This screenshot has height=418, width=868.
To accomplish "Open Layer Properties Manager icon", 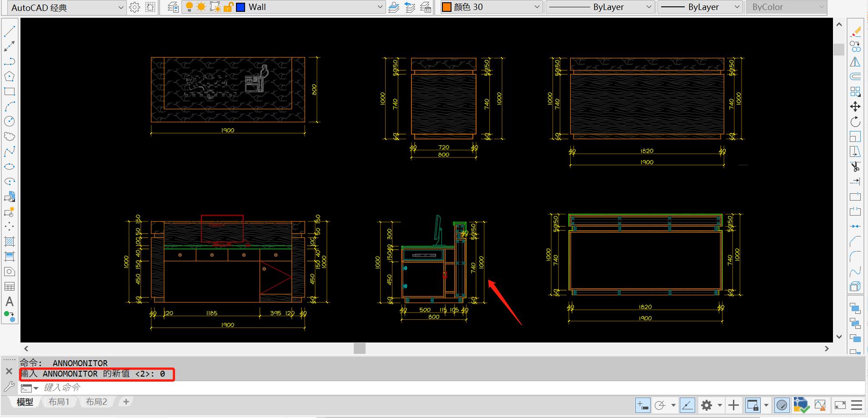I will tap(173, 7).
